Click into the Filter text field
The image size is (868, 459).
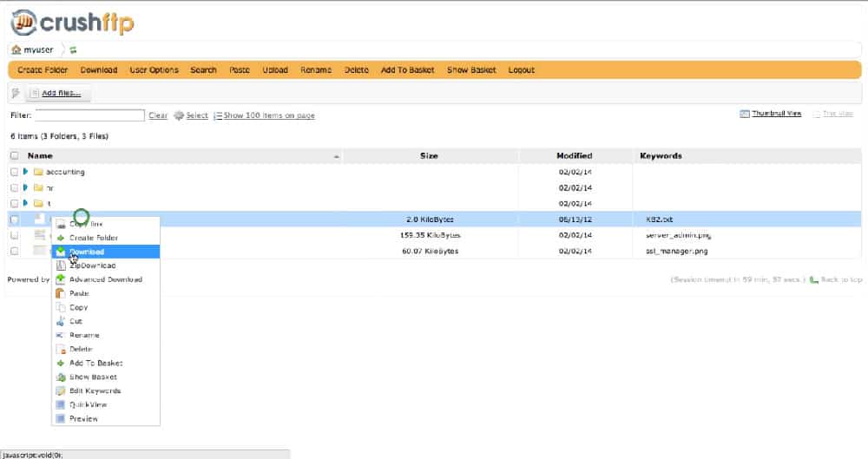tap(89, 115)
